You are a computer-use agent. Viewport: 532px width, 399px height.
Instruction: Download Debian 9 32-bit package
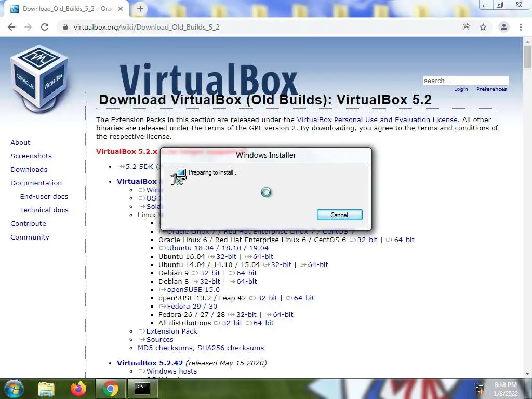210,273
